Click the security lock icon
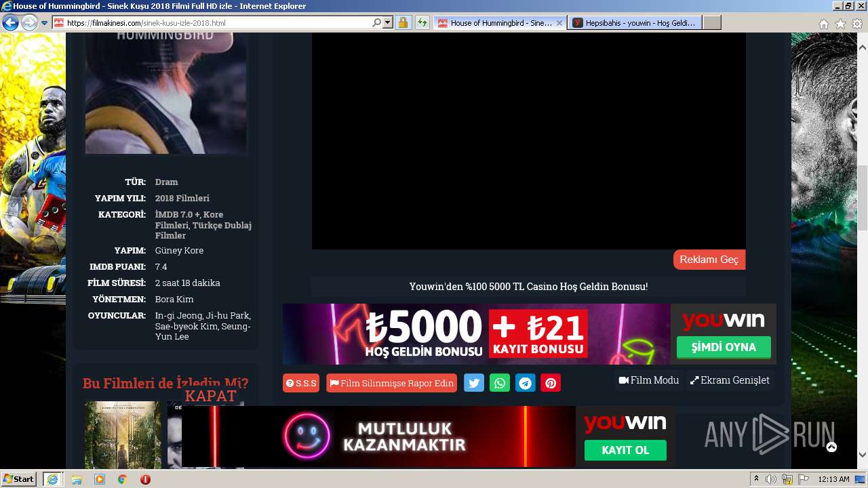 403,23
